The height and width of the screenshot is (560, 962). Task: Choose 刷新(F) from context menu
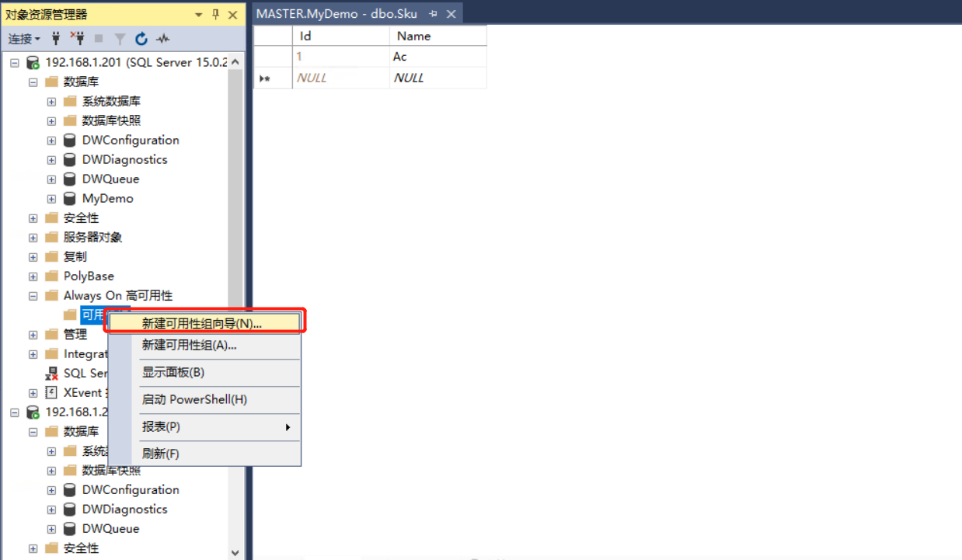point(204,454)
